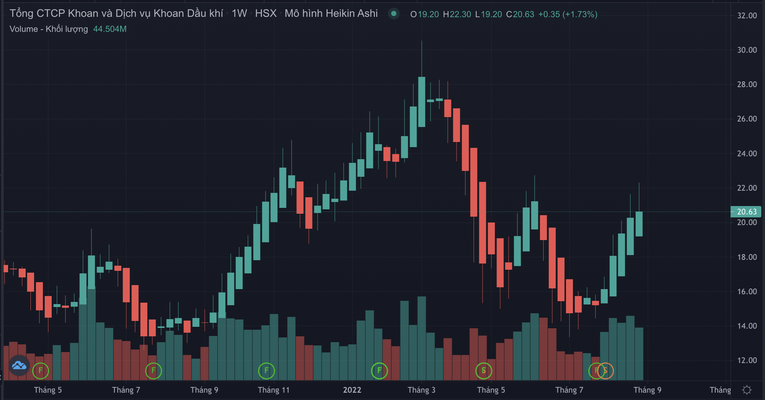The image size is (765, 400).
Task: Click the 2022 label on time axis
Action: [352, 390]
